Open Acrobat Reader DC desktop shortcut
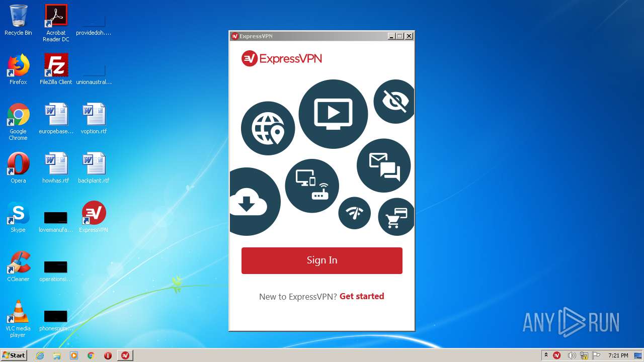 [56, 23]
